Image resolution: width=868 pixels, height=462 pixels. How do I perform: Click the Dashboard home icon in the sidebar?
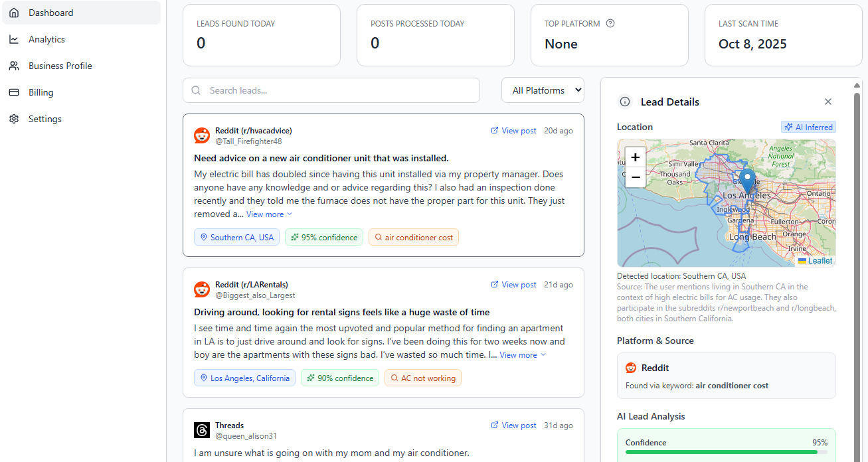coord(13,12)
